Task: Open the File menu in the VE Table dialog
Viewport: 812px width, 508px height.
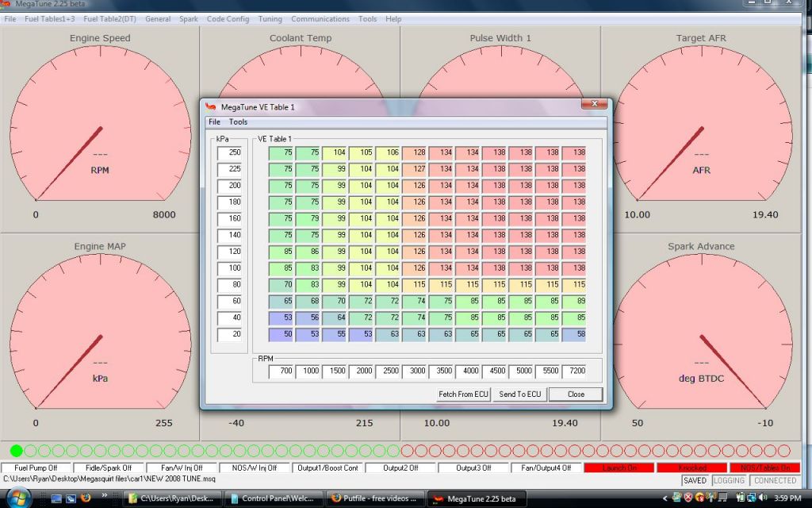Action: pyautogui.click(x=214, y=122)
